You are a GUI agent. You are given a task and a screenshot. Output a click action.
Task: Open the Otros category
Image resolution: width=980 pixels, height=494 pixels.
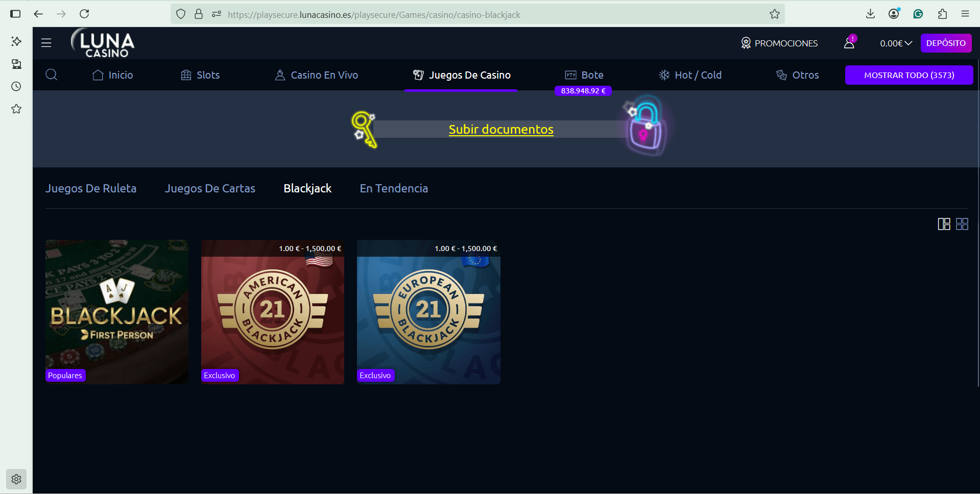click(797, 75)
